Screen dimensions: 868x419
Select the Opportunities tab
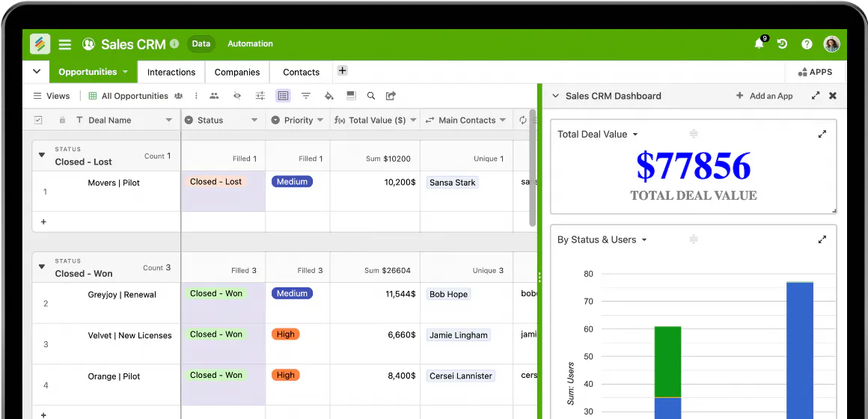[x=88, y=72]
